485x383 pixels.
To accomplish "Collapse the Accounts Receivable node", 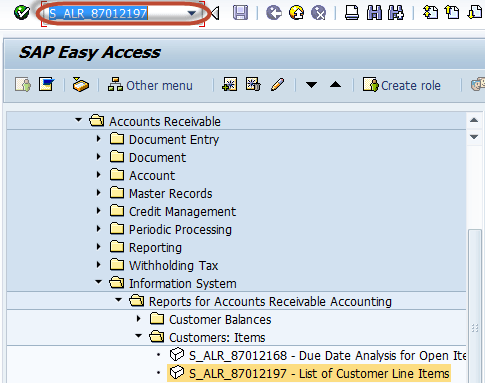I will click(78, 120).
